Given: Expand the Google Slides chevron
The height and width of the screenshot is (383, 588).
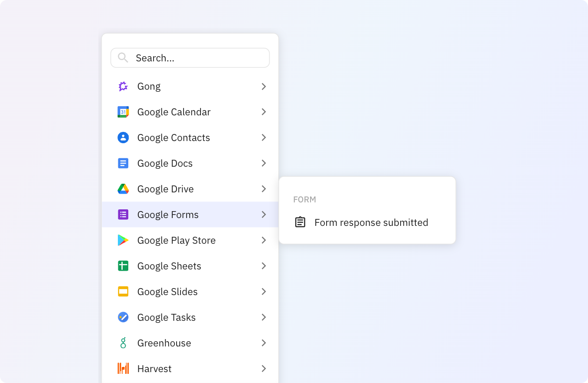Looking at the screenshot, I should click(264, 292).
